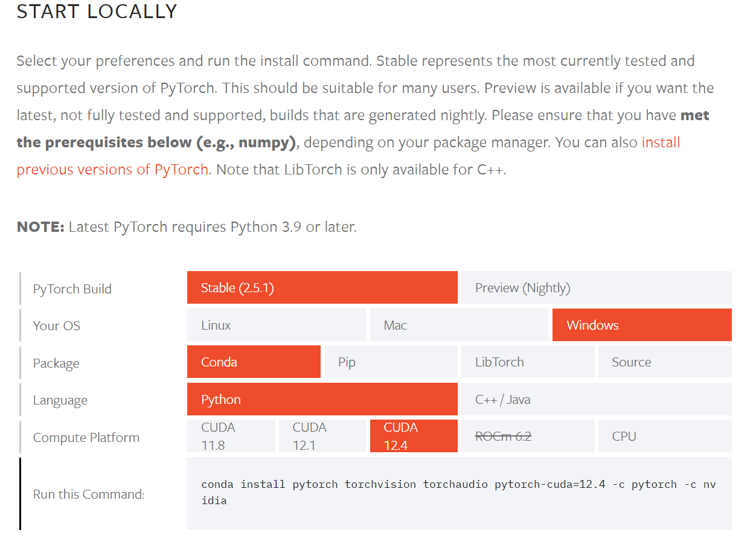
Task: Select CPU as compute platform
Action: pyautogui.click(x=665, y=436)
